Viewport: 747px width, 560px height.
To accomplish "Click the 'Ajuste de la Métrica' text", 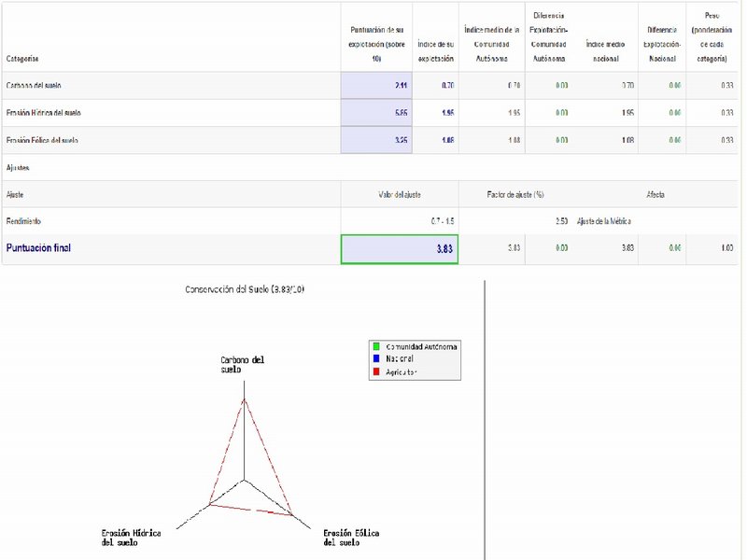I will click(x=603, y=221).
